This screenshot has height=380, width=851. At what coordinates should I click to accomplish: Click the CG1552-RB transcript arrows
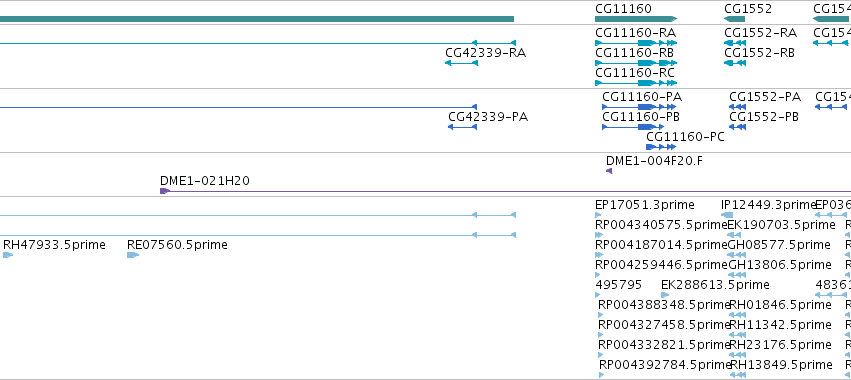pyautogui.click(x=735, y=63)
